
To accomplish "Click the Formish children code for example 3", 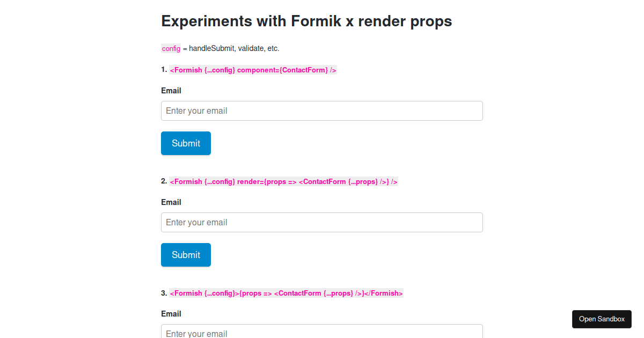I will (x=286, y=293).
